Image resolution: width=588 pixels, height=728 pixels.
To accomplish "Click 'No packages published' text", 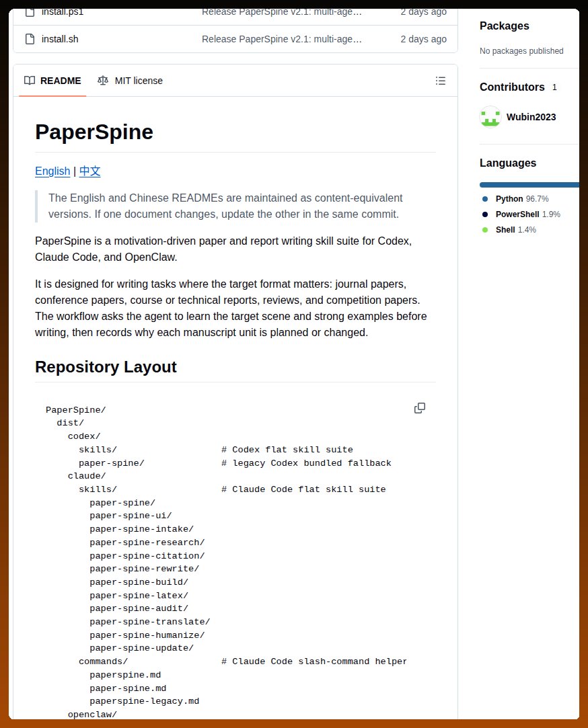I will (521, 51).
